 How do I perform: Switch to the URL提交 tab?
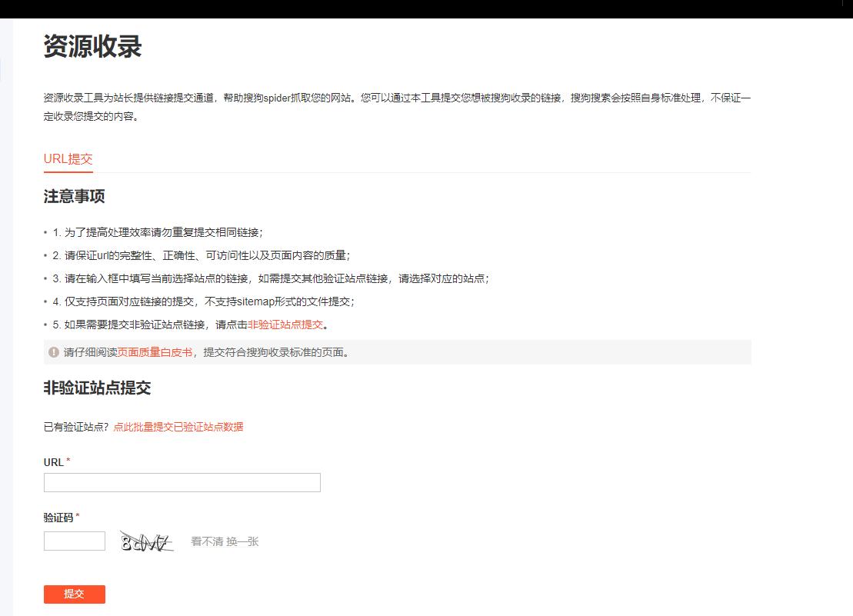(x=68, y=159)
